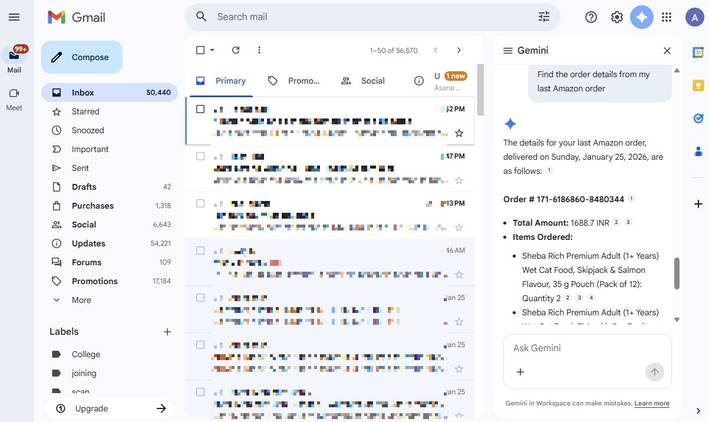Click the email list scrollbar thumb
Image resolution: width=709 pixels, height=422 pixels.
tap(480, 90)
